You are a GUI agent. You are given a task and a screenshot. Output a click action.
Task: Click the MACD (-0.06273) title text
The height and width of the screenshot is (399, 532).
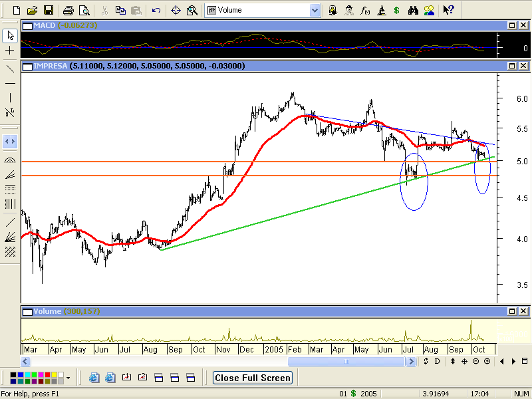(65, 25)
